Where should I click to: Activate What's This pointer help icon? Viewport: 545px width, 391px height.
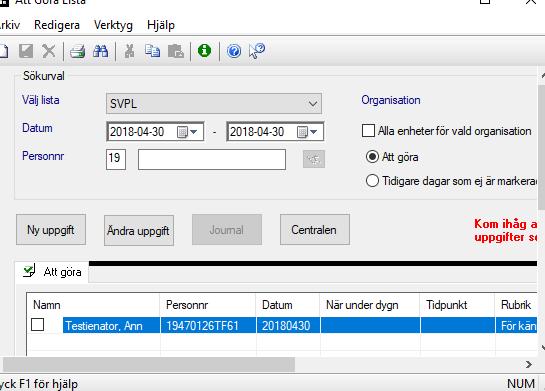pyautogui.click(x=257, y=51)
